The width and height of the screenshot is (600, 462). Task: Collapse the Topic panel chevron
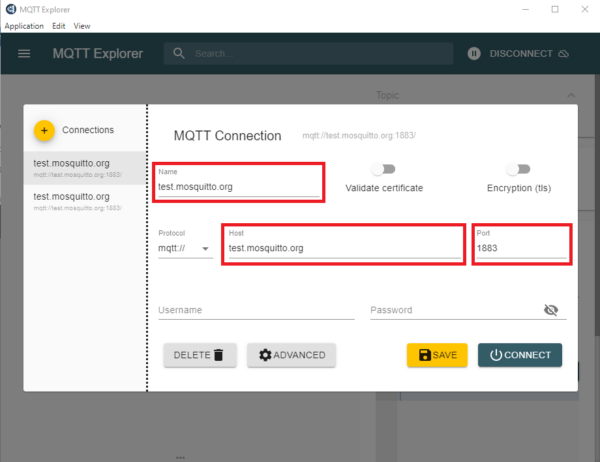click(x=571, y=95)
